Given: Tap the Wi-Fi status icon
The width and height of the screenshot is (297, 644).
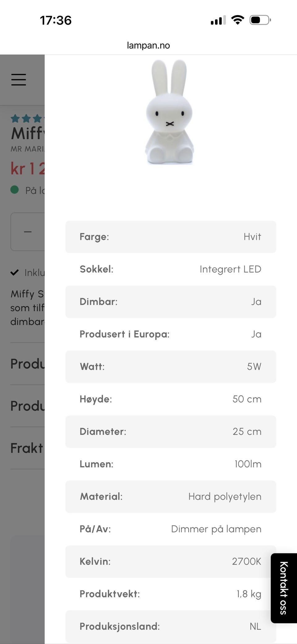Looking at the screenshot, I should coord(238,20).
